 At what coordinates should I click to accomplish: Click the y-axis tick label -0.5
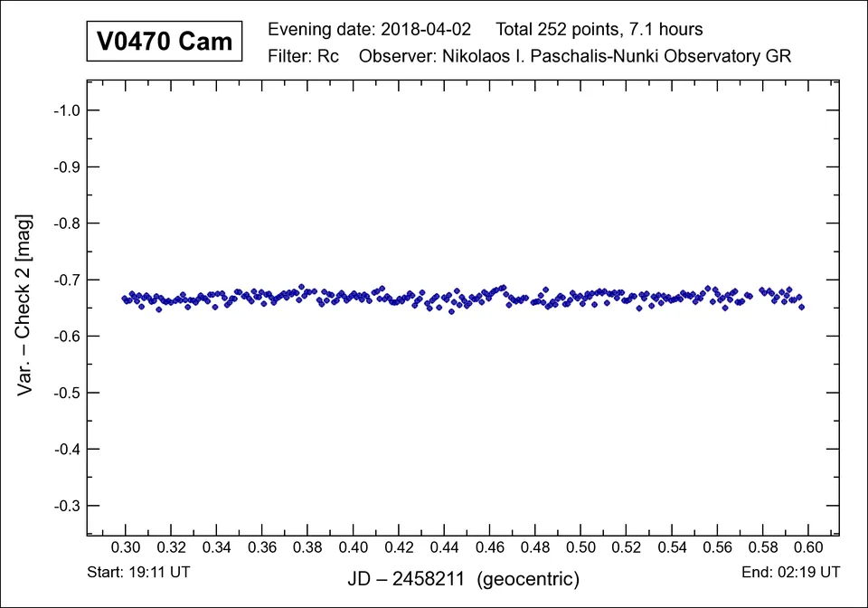pos(67,393)
